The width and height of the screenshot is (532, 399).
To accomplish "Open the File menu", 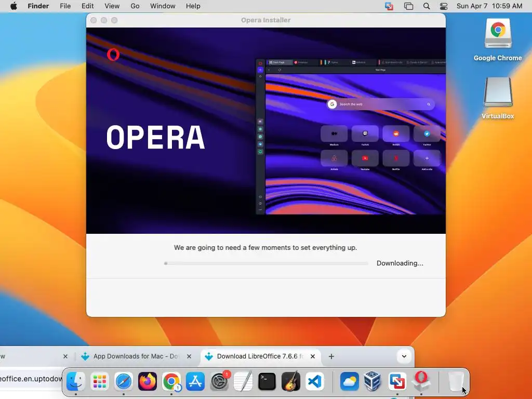I will [65, 6].
